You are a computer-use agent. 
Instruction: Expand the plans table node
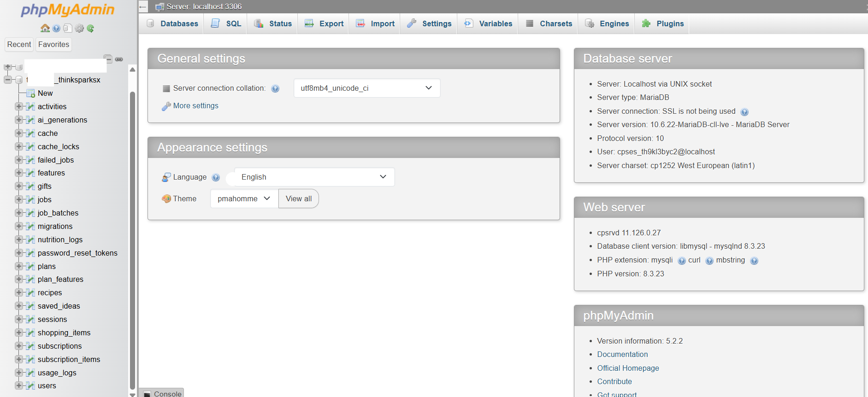click(x=19, y=266)
